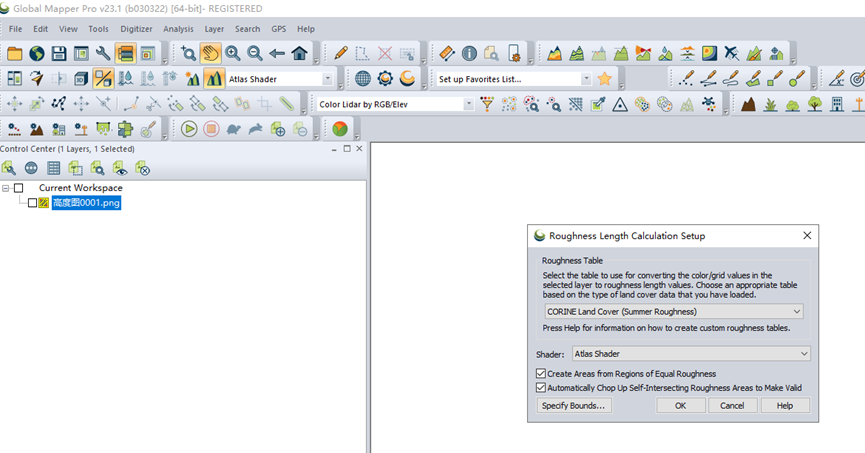Viewport: 865px width, 453px height.
Task: Click the online data globe icon
Action: click(x=37, y=54)
